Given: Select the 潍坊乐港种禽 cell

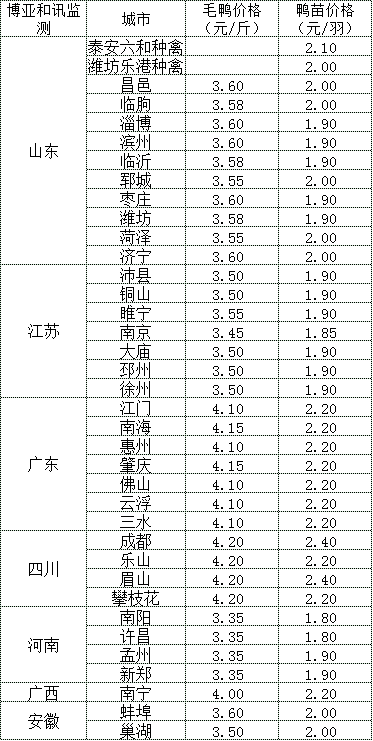Looking at the screenshot, I should 135,66.
